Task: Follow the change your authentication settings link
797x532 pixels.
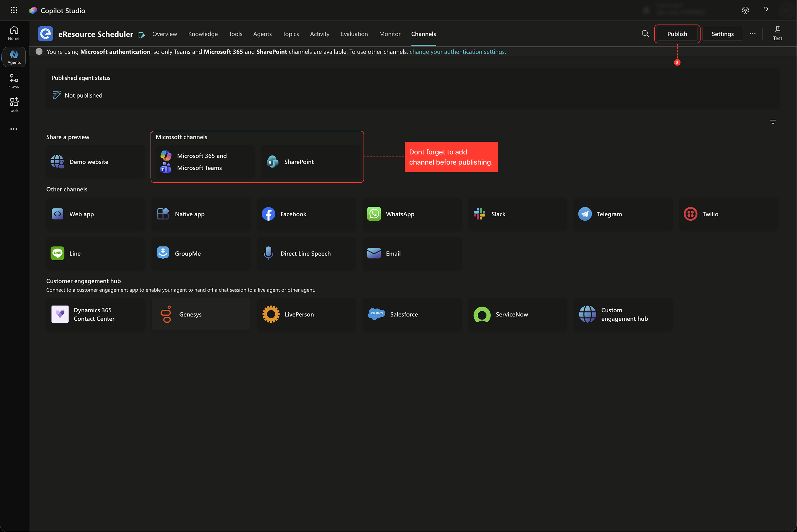Action: 458,52
